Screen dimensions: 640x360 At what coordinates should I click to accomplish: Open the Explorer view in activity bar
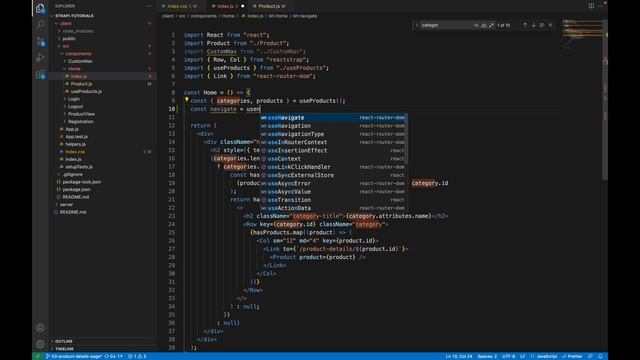[40, 8]
